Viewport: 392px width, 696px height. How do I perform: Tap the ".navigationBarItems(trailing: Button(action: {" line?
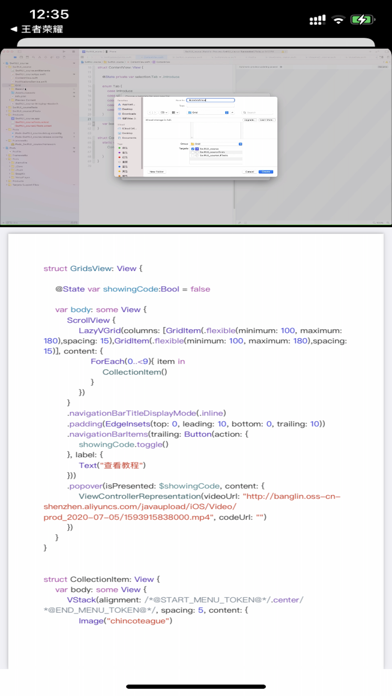158,434
